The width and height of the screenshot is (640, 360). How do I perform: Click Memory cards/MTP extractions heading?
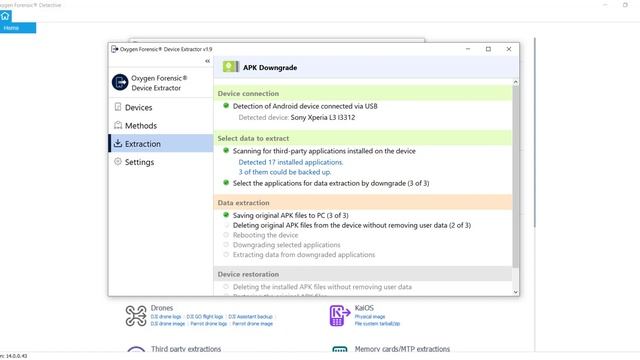[402, 349]
